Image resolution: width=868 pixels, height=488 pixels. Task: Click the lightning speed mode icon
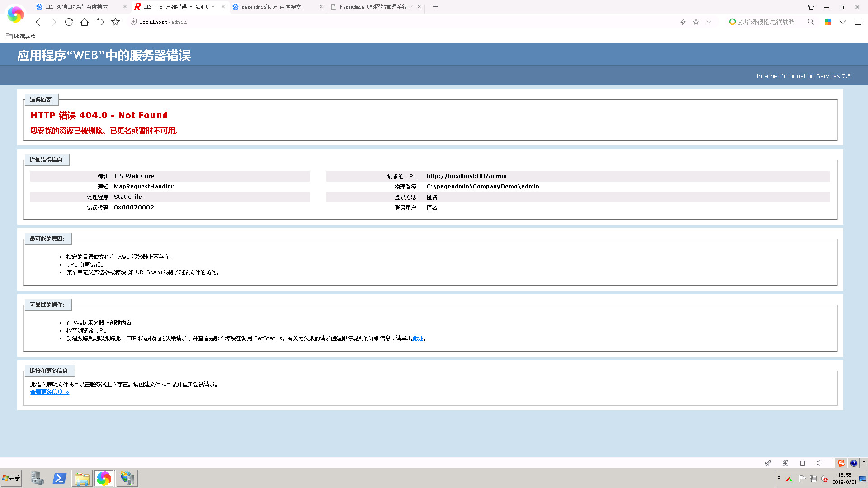point(683,22)
